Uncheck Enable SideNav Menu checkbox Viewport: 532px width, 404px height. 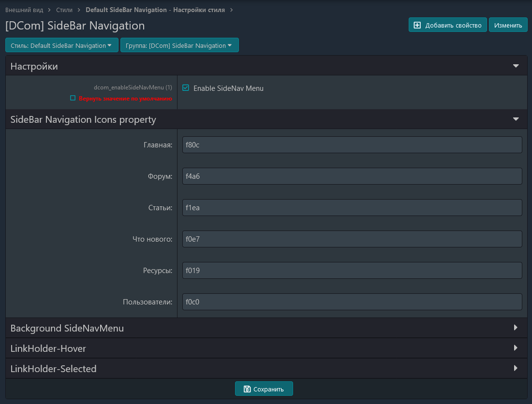click(186, 88)
